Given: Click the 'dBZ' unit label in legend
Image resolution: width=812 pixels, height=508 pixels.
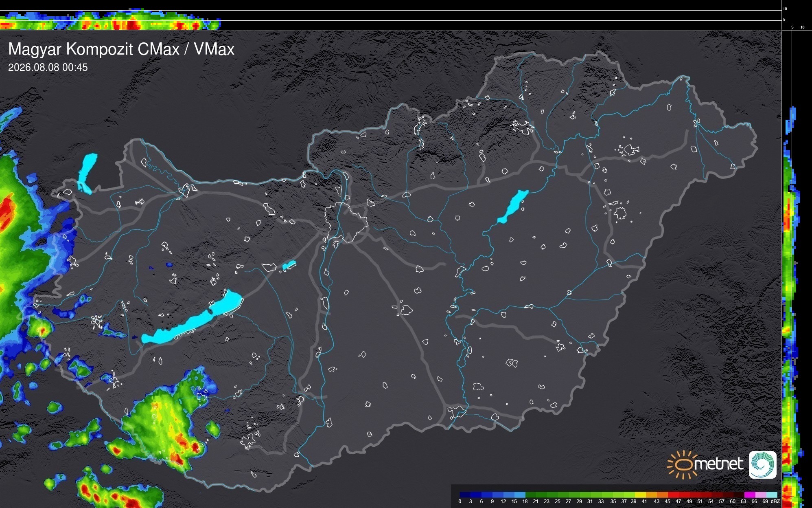Looking at the screenshot, I should [x=775, y=501].
